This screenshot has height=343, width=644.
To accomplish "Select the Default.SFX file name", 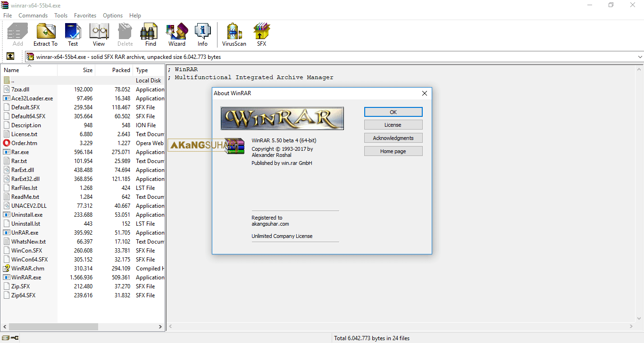I will [x=25, y=107].
